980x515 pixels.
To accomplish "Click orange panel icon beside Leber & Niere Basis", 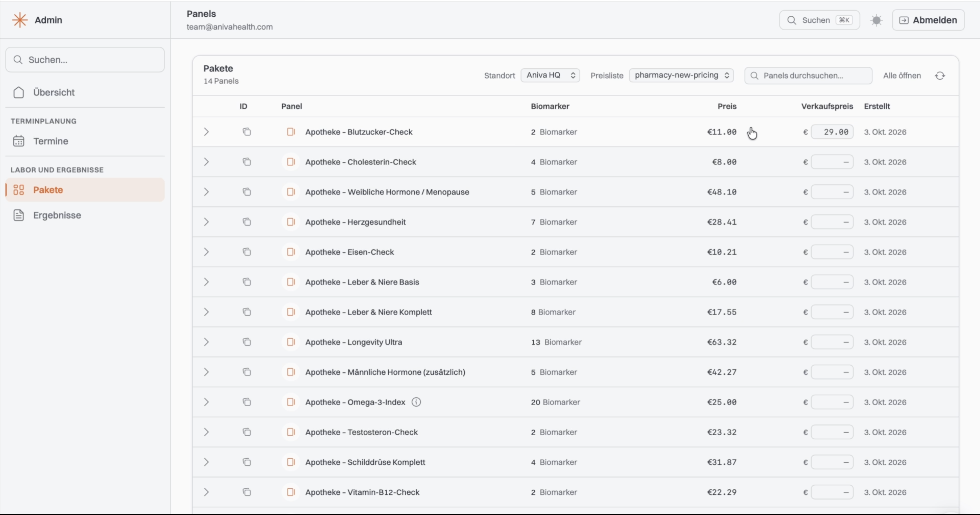I will click(291, 282).
